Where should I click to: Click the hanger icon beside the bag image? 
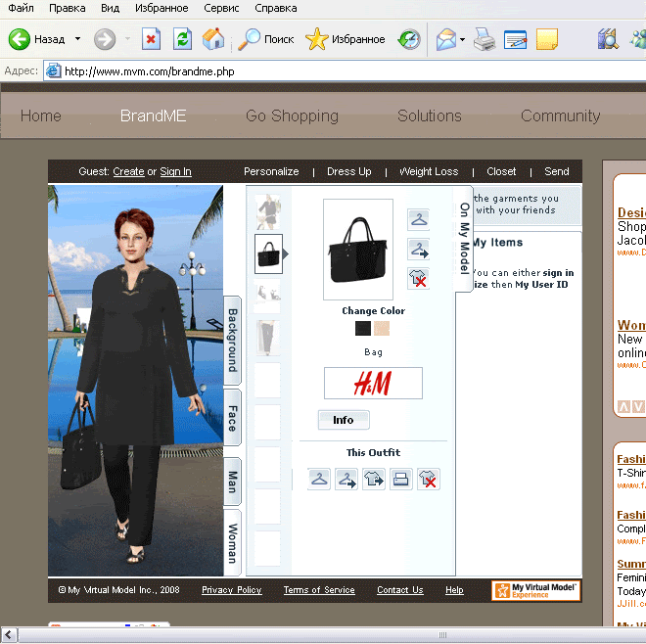tap(419, 220)
